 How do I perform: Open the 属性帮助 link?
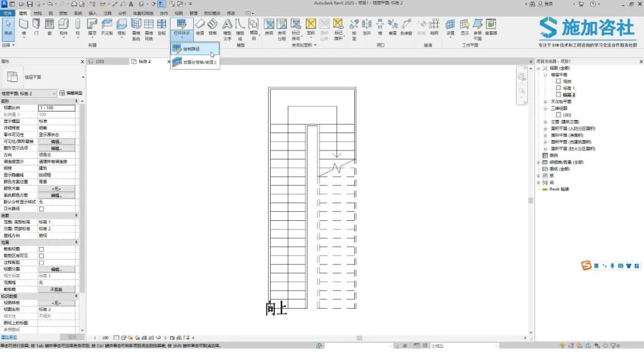click(9, 337)
